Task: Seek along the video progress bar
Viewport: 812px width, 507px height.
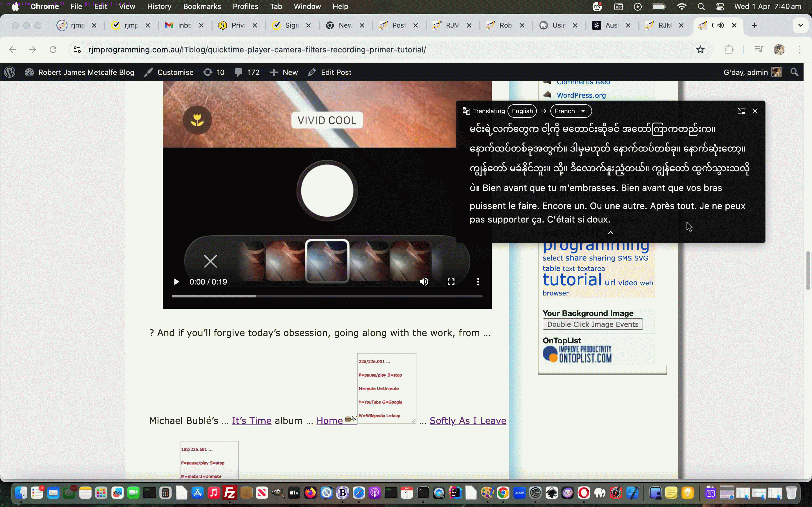Action: (327, 296)
